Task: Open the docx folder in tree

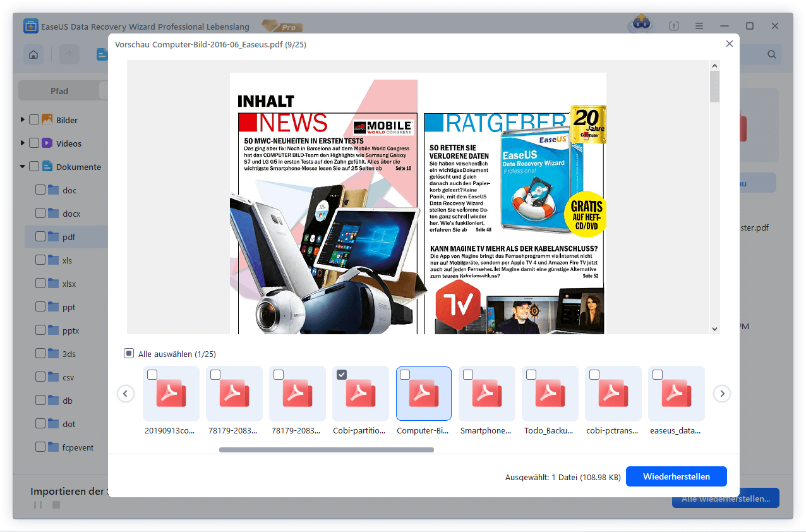Action: coord(71,214)
